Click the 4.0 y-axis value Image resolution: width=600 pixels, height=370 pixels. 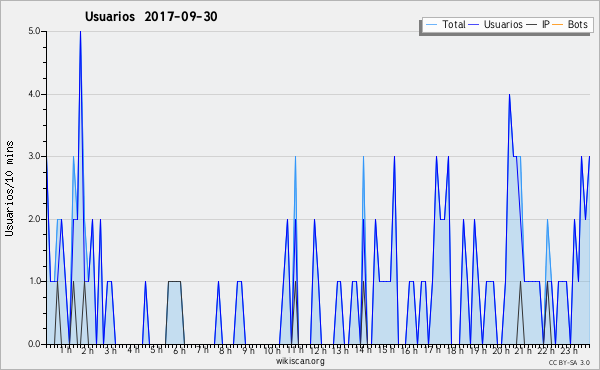click(34, 94)
